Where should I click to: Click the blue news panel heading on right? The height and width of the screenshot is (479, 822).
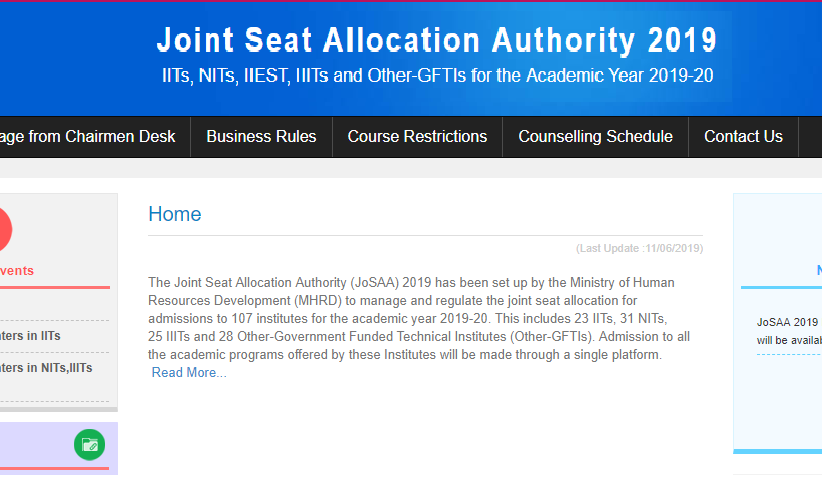pos(818,270)
